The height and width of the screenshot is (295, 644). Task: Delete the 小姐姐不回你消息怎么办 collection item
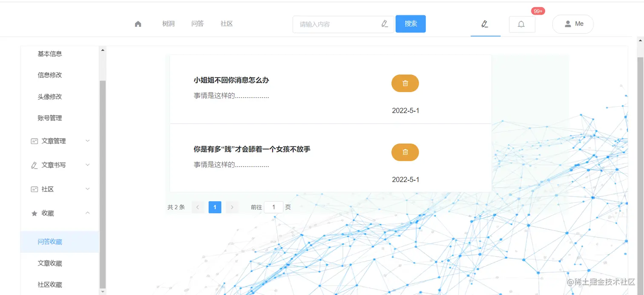point(405,83)
